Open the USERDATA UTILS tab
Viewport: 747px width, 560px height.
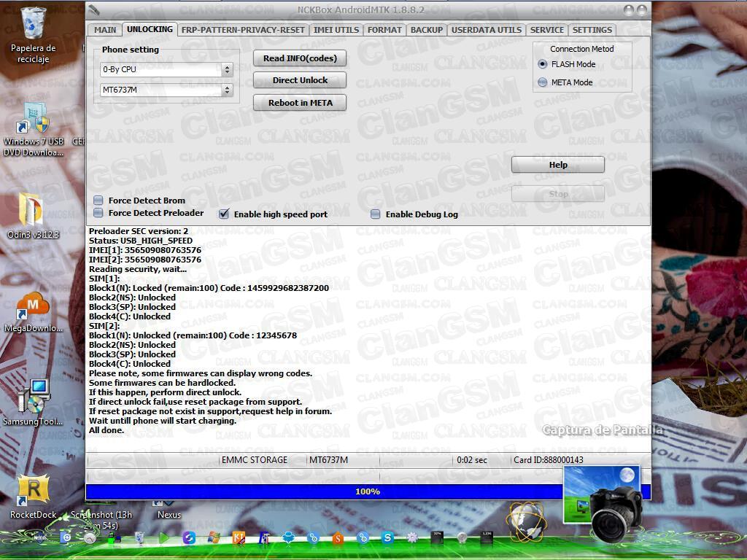(x=487, y=29)
